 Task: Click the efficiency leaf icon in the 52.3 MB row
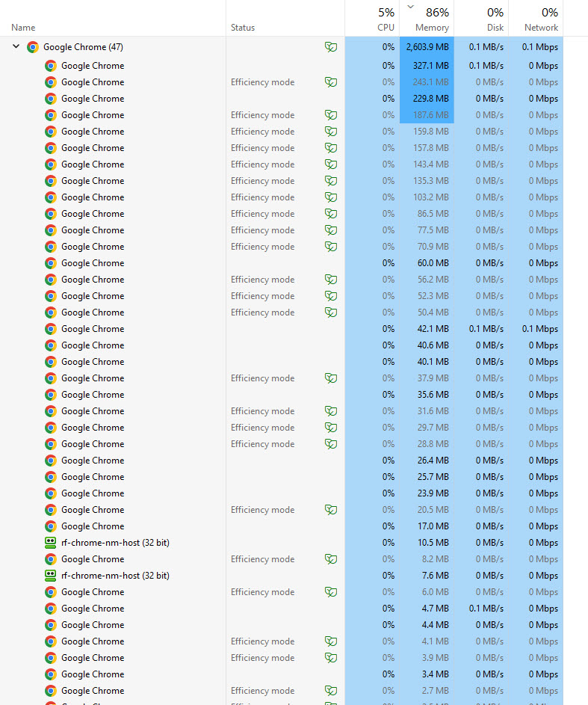click(331, 296)
